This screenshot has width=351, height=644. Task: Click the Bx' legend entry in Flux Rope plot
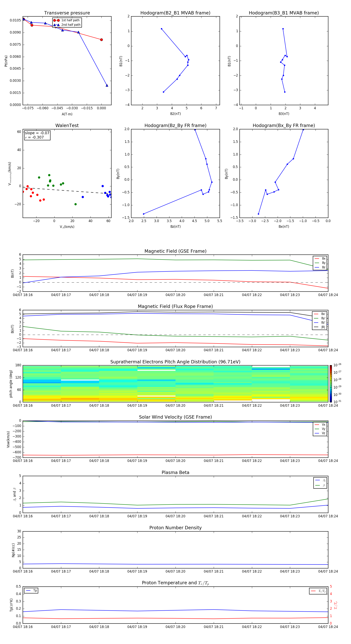pos(320,314)
